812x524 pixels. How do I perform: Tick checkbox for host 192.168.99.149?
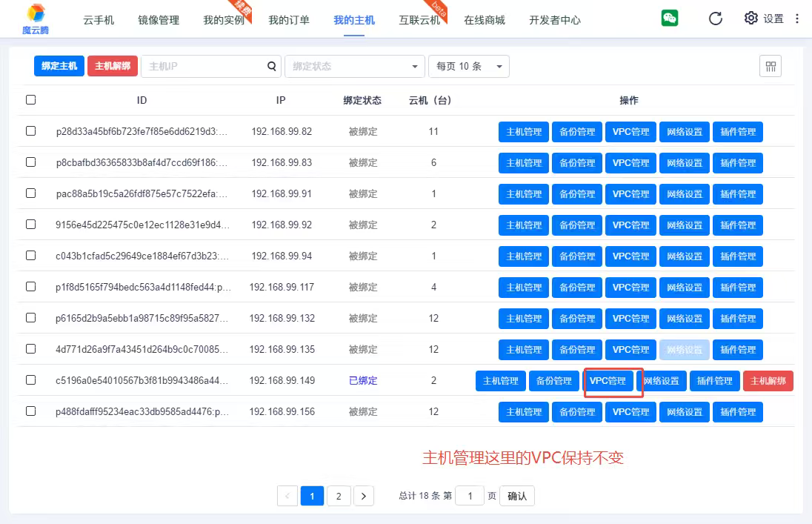coord(30,380)
